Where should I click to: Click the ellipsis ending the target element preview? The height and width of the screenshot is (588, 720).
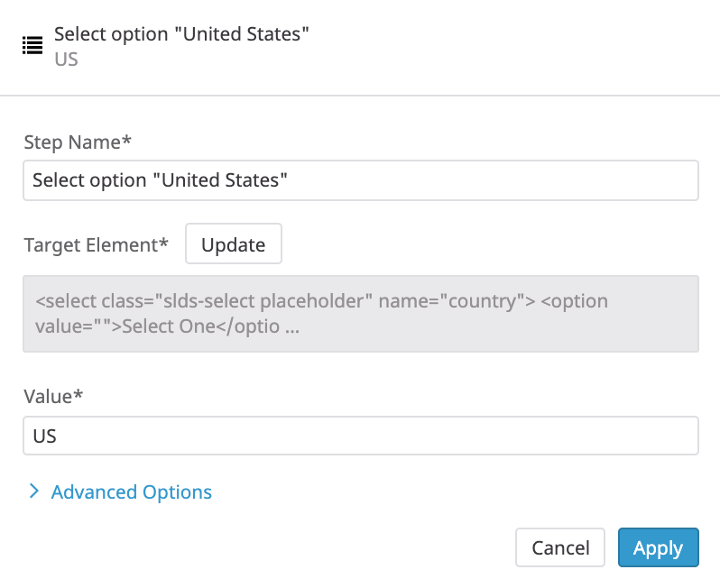click(292, 327)
